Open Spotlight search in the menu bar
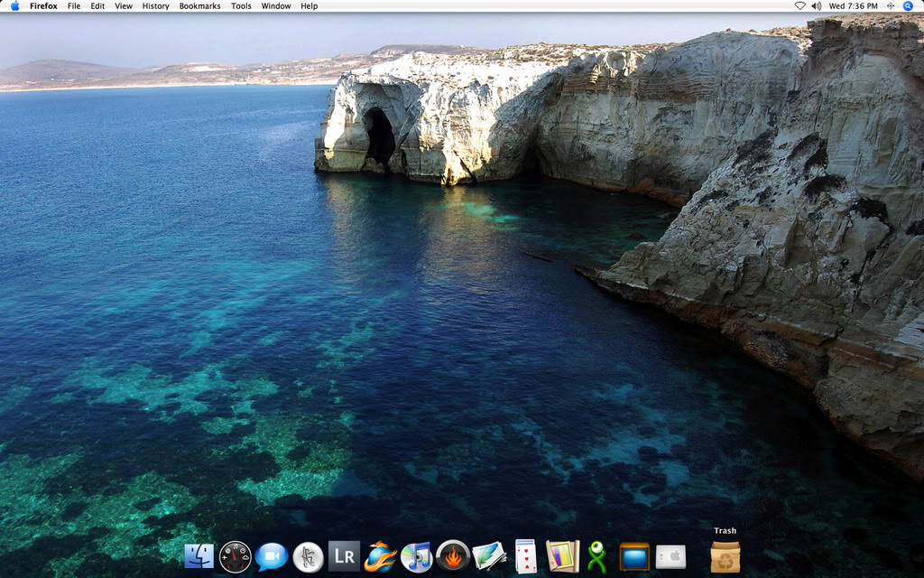 [x=908, y=6]
